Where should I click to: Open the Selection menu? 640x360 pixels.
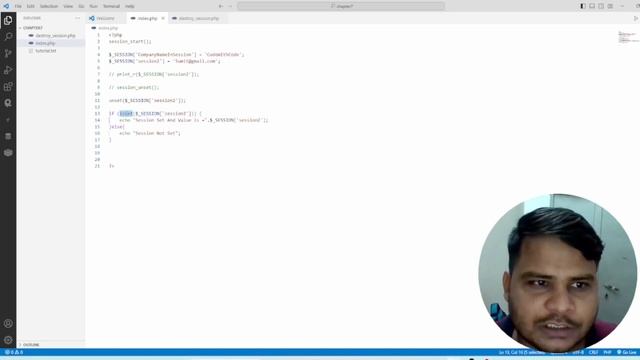(x=49, y=6)
